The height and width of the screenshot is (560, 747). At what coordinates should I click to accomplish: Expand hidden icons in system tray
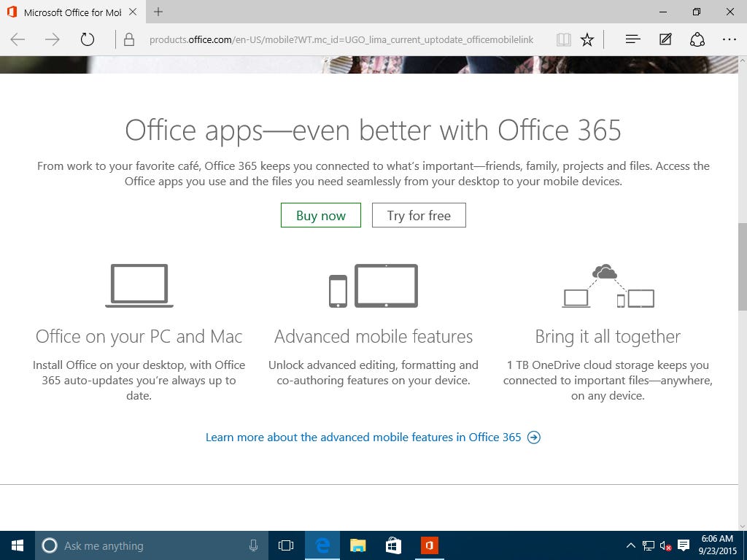[630, 545]
